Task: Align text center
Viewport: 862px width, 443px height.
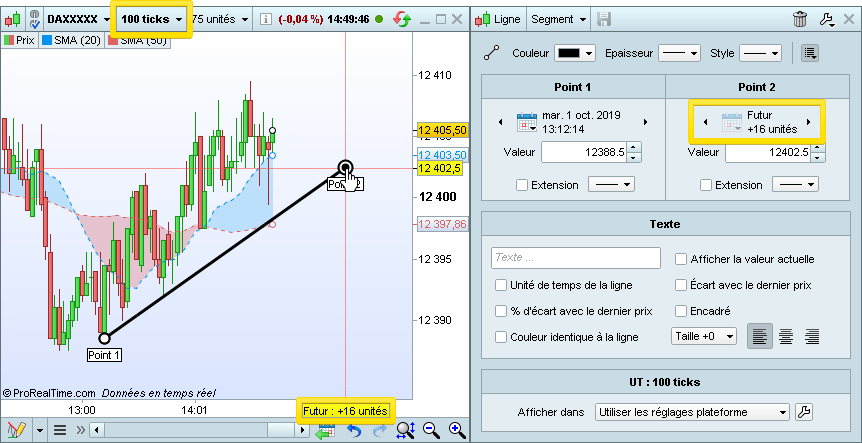Action: [x=786, y=336]
